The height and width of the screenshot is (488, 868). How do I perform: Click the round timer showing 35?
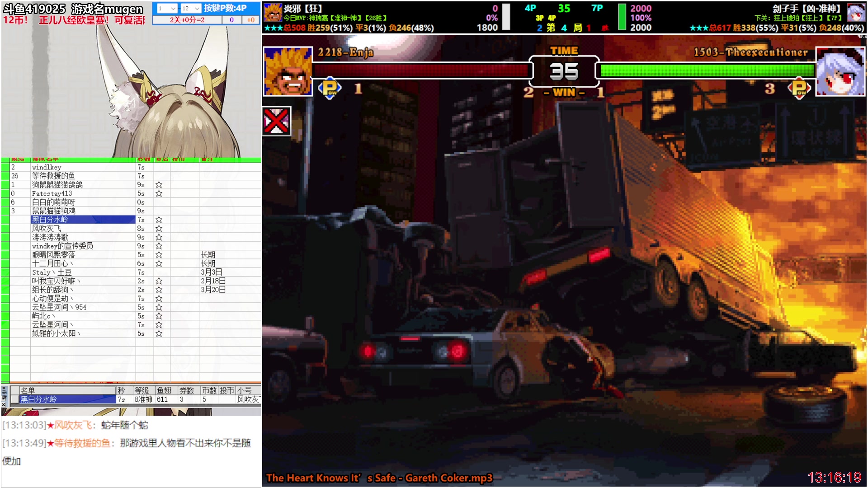point(564,71)
